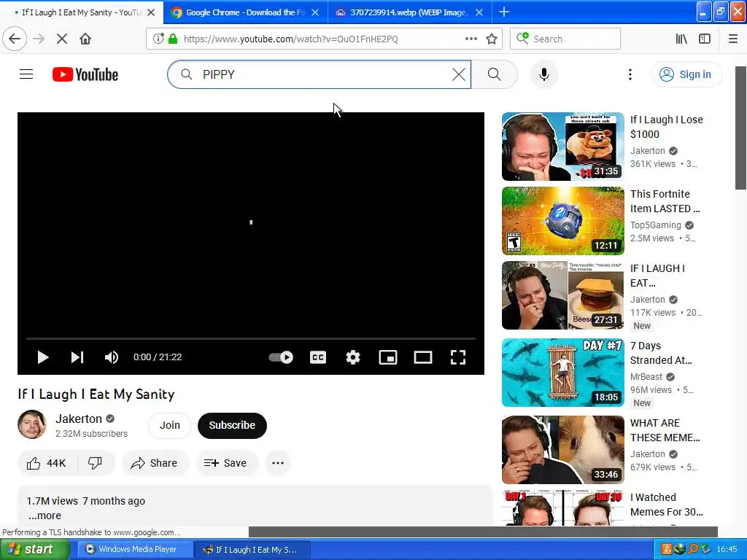The image size is (747, 560).
Task: Open 'This Fortnite Item LASTED' video title
Action: (x=665, y=201)
